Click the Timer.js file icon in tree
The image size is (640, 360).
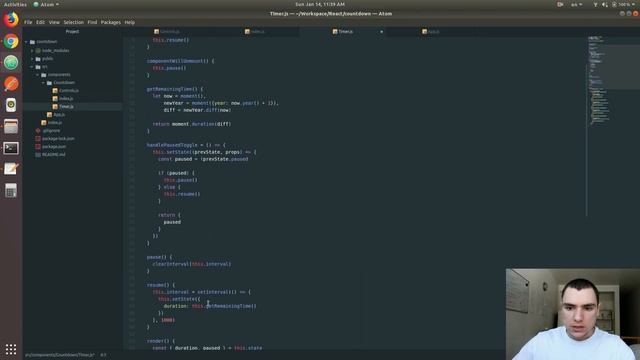[x=55, y=107]
